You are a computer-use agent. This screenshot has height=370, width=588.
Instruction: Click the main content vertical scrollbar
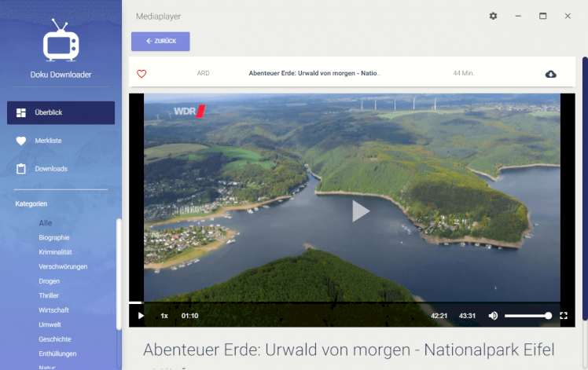coord(584,189)
